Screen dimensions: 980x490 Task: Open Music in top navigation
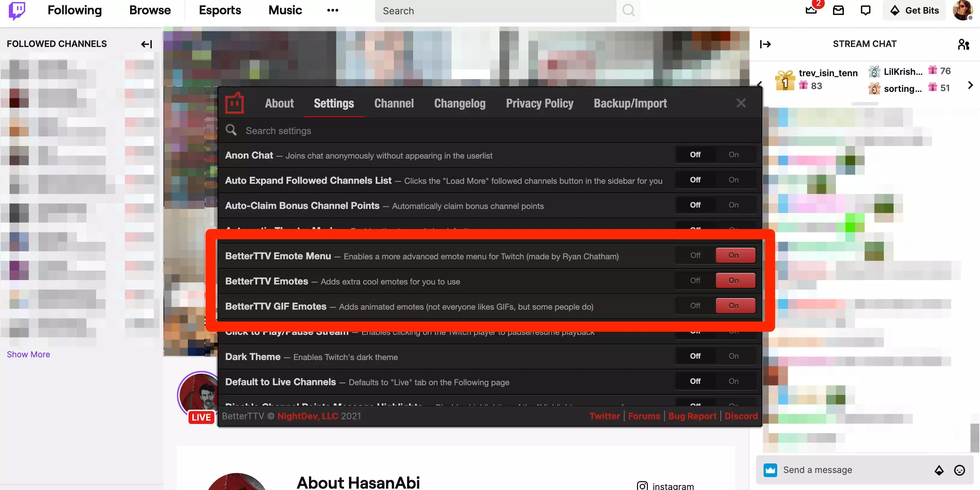coord(285,10)
